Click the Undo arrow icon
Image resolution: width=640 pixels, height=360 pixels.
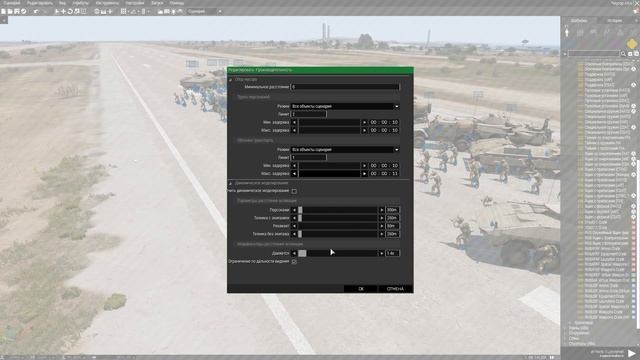pyautogui.click(x=36, y=11)
